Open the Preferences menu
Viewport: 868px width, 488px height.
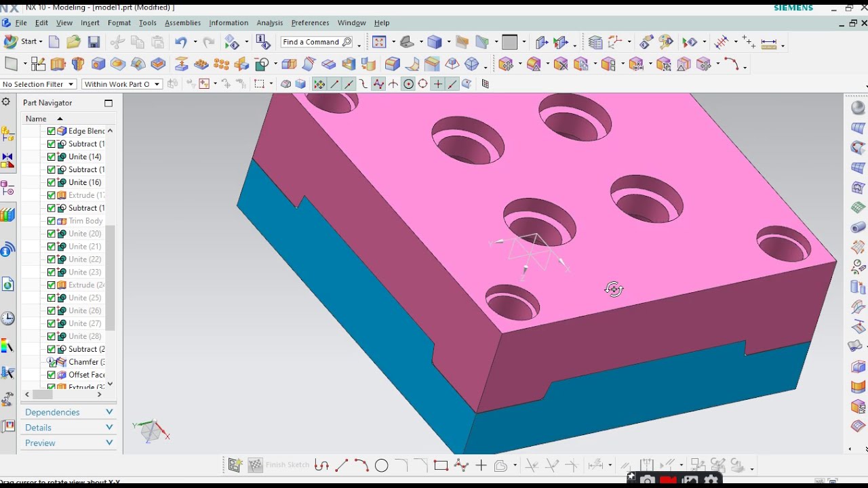(310, 23)
